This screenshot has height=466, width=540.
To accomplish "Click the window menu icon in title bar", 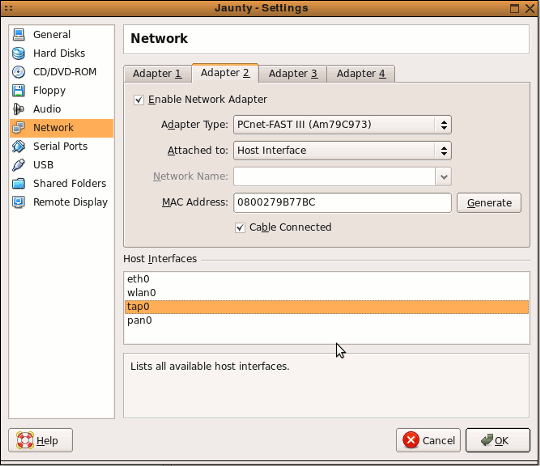I will pos(9,8).
